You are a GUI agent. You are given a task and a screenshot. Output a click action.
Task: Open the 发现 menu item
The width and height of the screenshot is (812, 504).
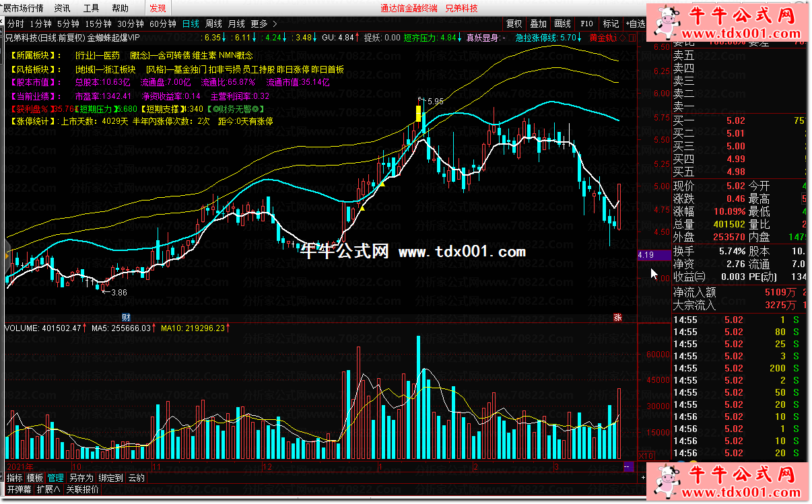pos(158,8)
